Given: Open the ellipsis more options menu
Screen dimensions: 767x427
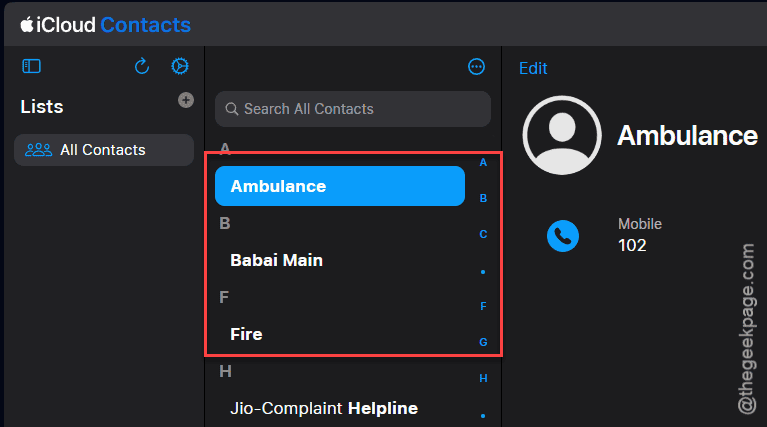Looking at the screenshot, I should [476, 67].
